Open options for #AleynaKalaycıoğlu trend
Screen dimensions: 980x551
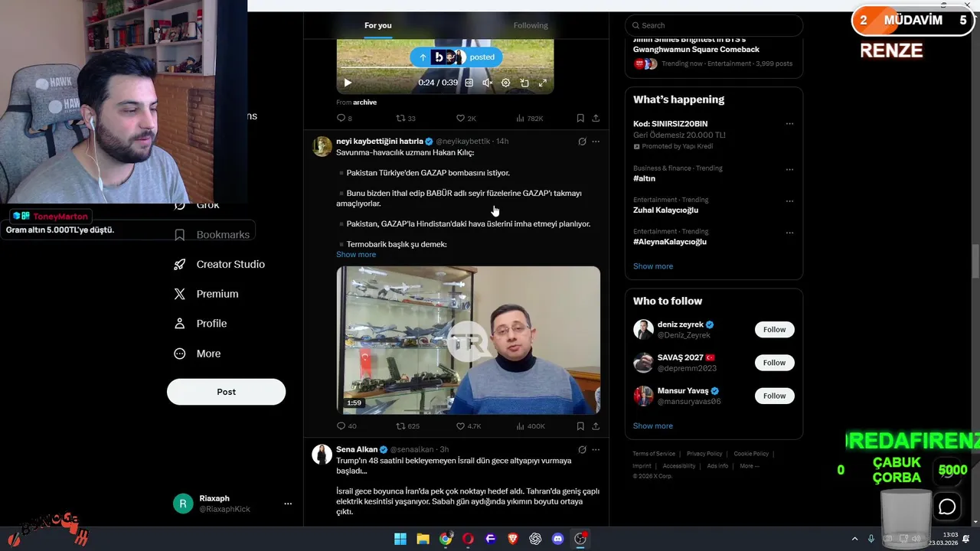pyautogui.click(x=789, y=233)
